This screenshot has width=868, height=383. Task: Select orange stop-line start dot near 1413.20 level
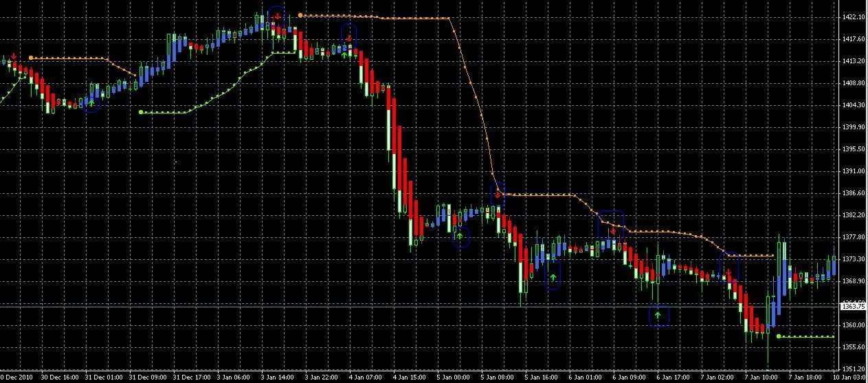tap(30, 58)
